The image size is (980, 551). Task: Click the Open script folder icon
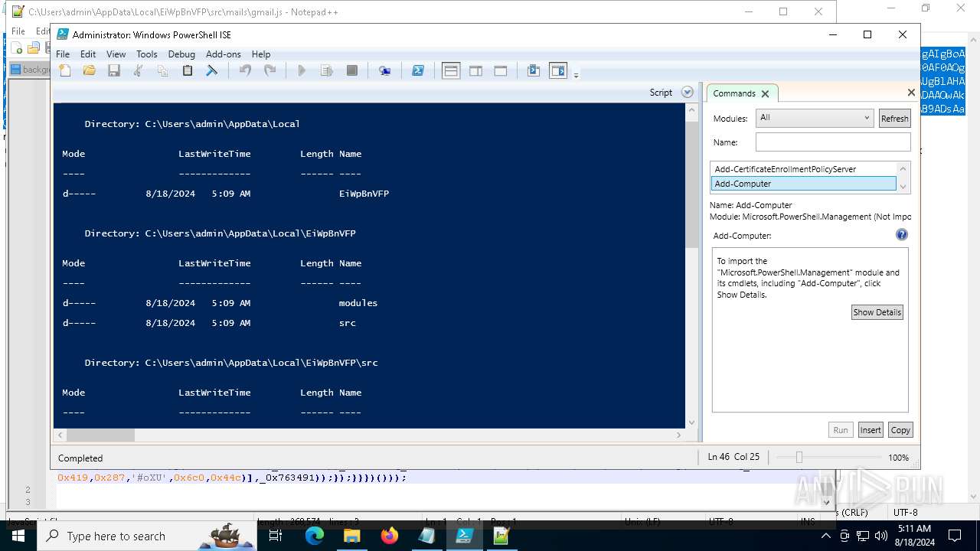(90, 71)
